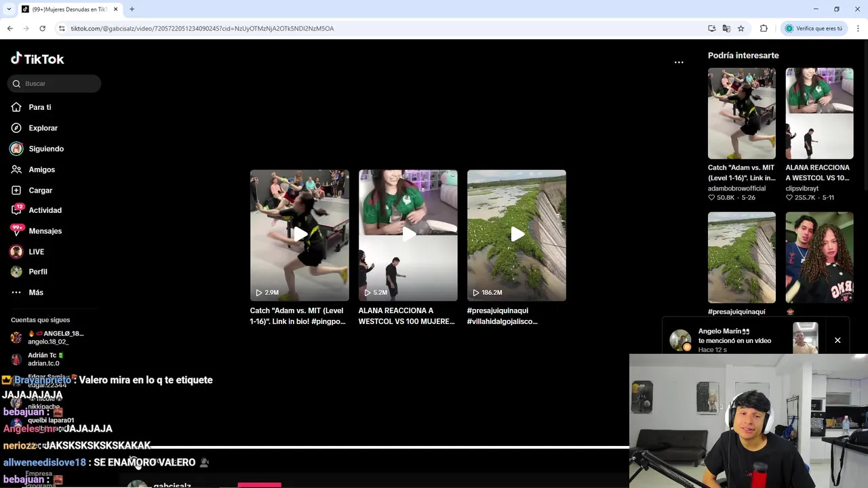The width and height of the screenshot is (868, 488).
Task: Open sidebar thumbnail of couple video
Action: [x=819, y=258]
